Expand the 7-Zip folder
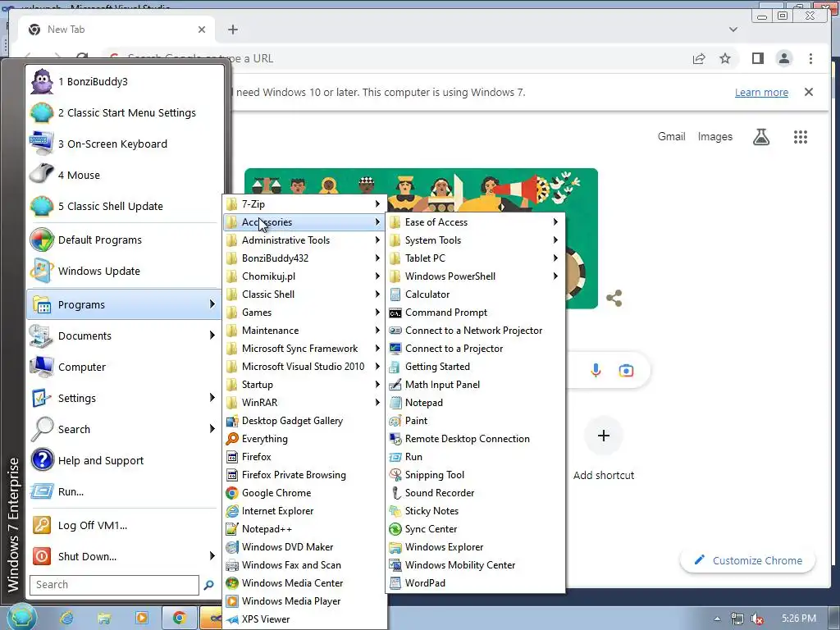The width and height of the screenshot is (840, 630). [x=304, y=204]
